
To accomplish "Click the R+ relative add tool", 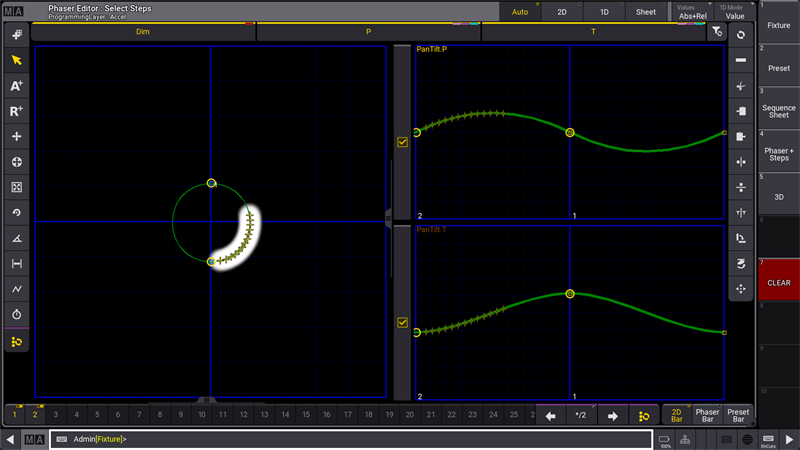I will point(16,111).
